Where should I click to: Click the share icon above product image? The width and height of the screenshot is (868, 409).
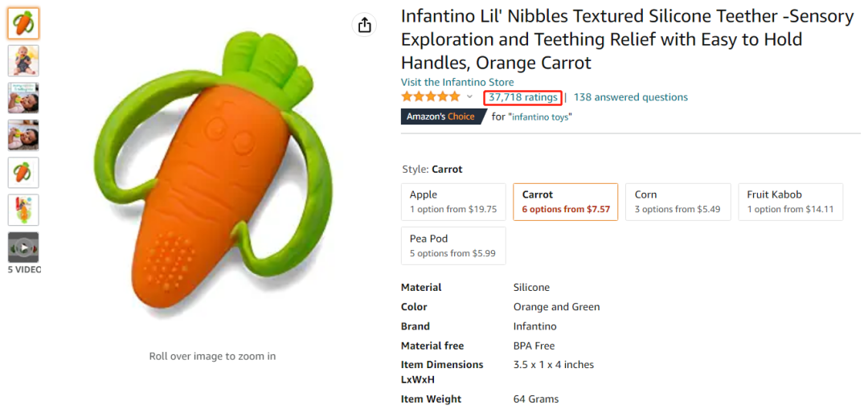364,25
